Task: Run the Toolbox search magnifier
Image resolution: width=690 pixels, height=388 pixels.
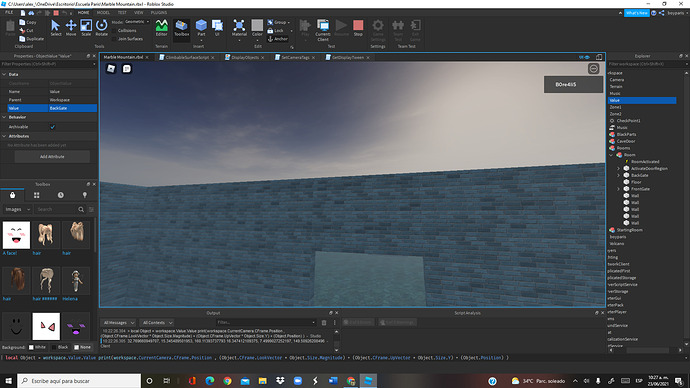Action: (81, 209)
